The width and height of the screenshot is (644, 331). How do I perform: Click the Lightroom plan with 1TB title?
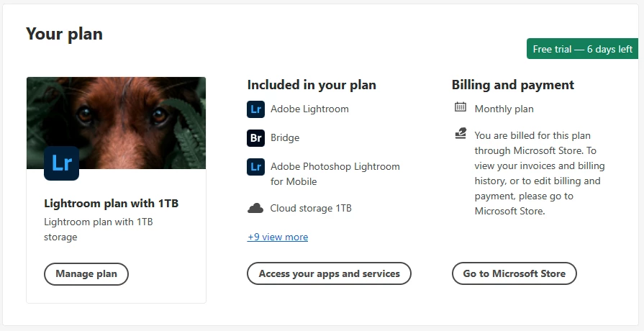tap(111, 204)
